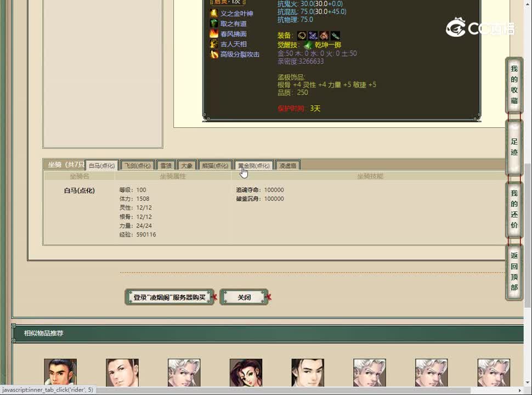The height and width of the screenshot is (395, 532).
Task: Click the green 乾坤一掷 awakening skill icon
Action: pos(308,45)
